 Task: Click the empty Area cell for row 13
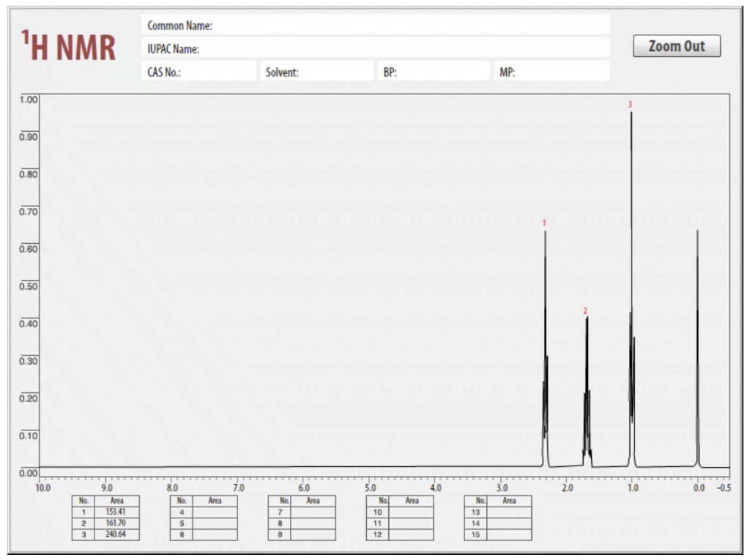508,511
